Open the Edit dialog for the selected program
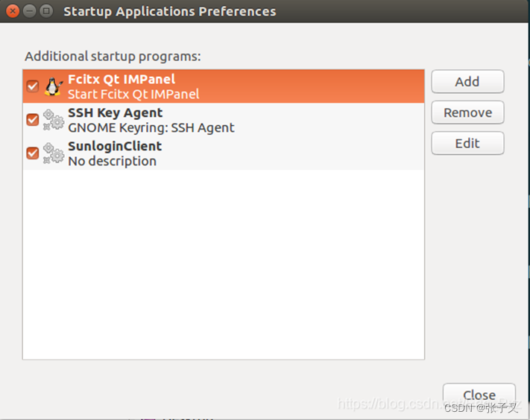 point(467,143)
